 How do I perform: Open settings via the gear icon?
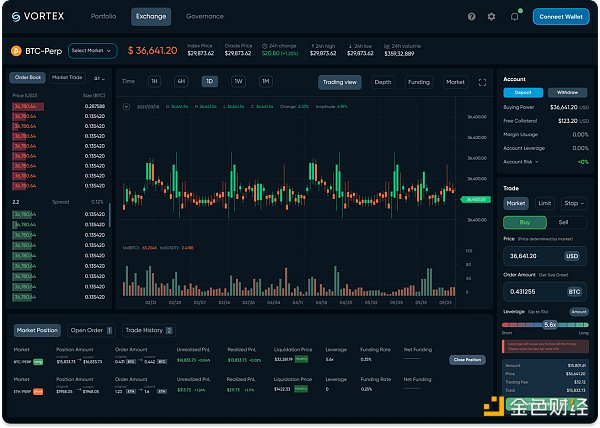(491, 17)
